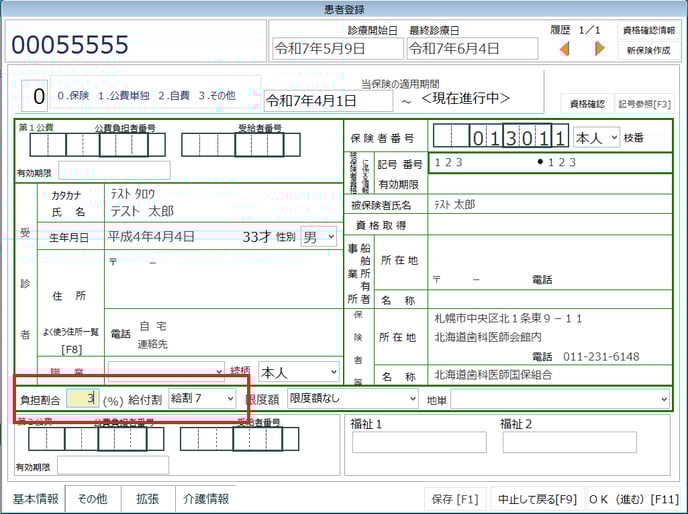Open 限度額 dropdown showing 限度額なし
688x514 pixels.
coord(352,399)
